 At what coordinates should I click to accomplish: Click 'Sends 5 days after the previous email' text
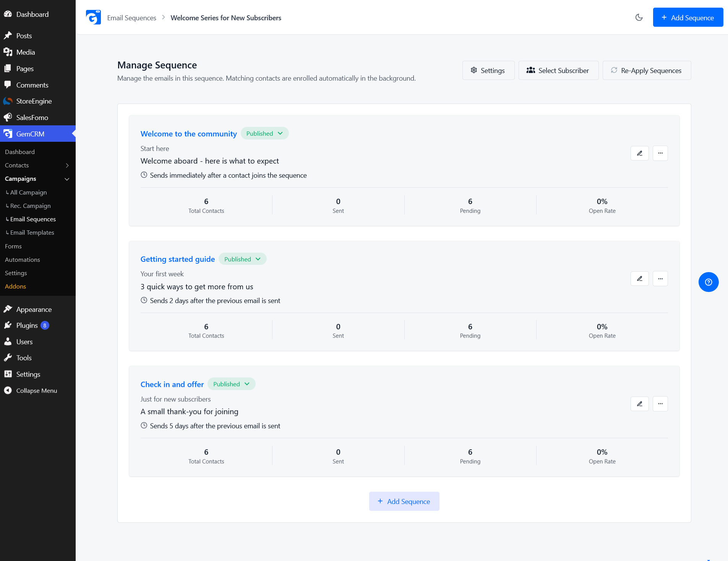tap(215, 426)
